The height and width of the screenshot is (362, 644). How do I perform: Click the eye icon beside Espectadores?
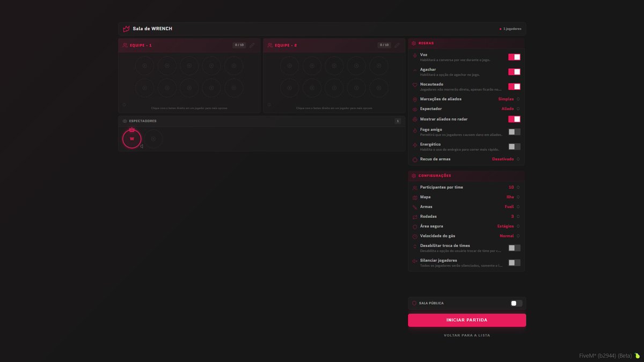point(125,121)
